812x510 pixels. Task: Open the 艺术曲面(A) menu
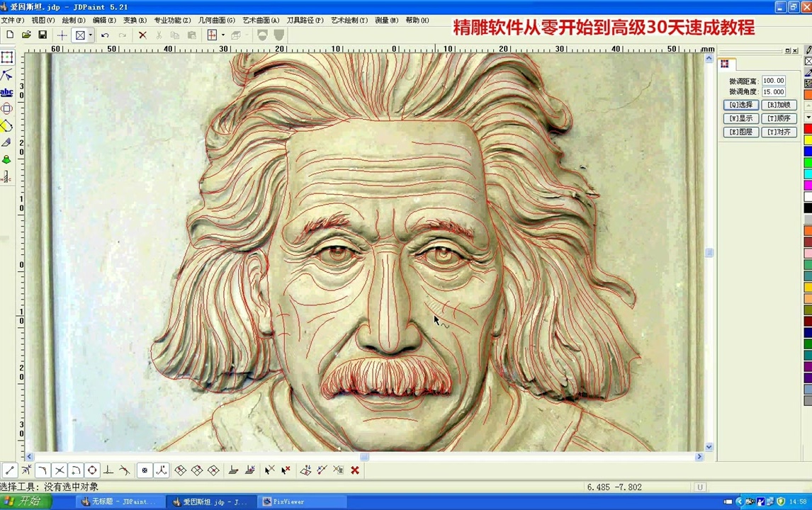(261, 21)
